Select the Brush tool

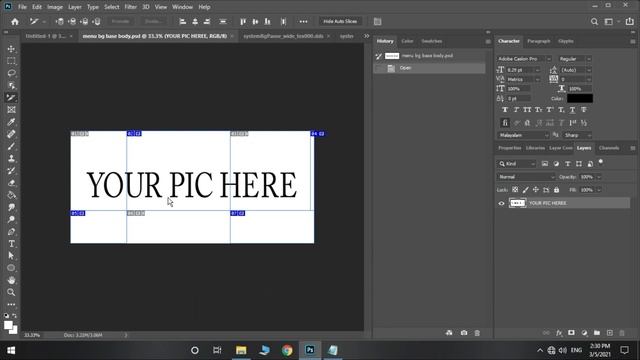point(11,146)
